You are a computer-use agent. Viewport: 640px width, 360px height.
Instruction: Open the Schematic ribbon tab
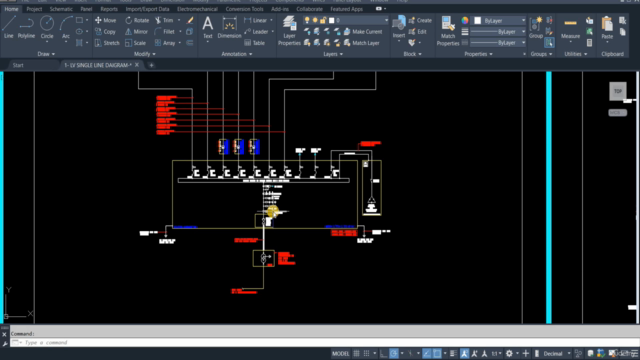[x=61, y=9]
